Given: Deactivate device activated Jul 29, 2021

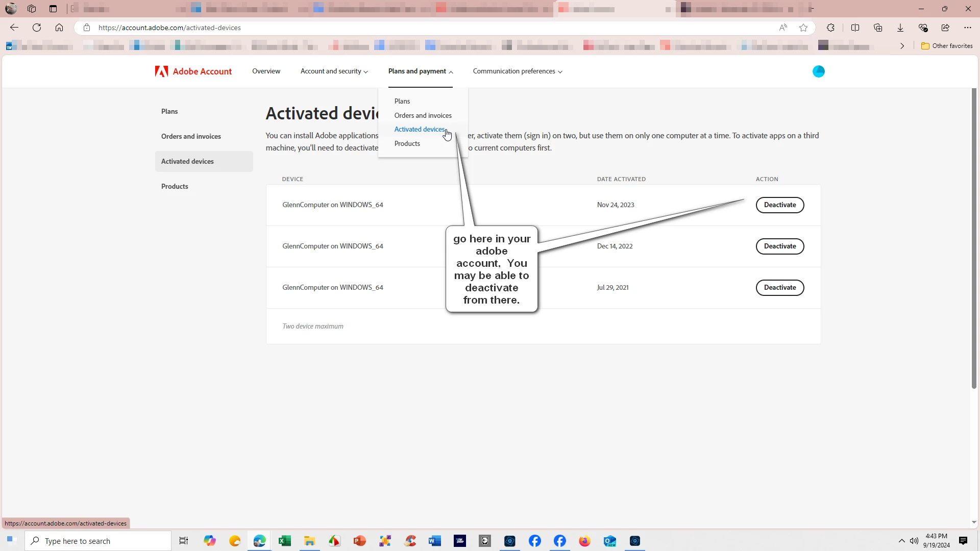Looking at the screenshot, I should coord(779,288).
